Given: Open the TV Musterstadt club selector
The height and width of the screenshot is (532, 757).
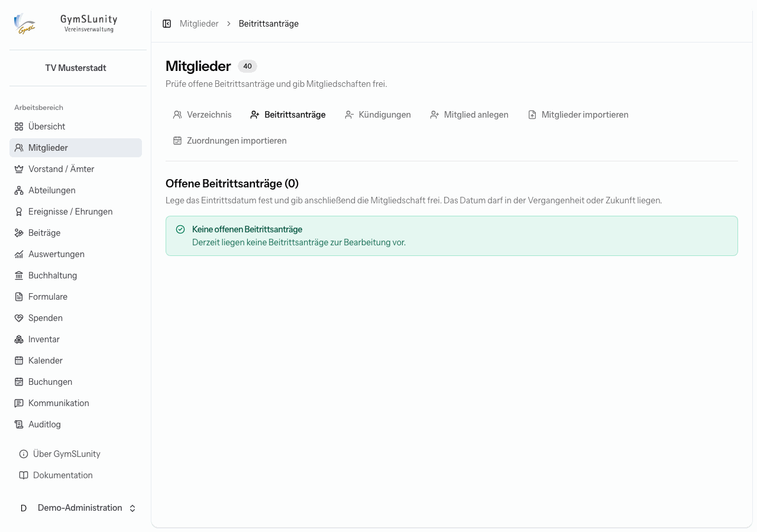Looking at the screenshot, I should (76, 68).
